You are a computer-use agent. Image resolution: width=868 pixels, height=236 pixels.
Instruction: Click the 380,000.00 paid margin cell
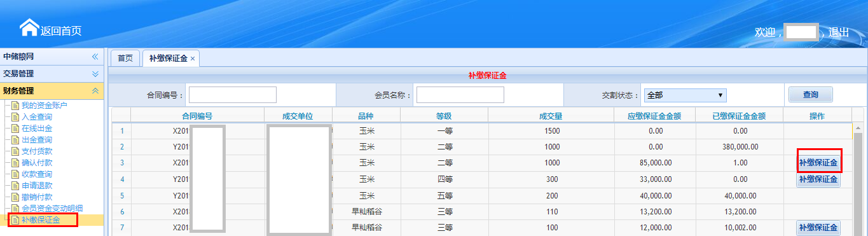(740, 147)
